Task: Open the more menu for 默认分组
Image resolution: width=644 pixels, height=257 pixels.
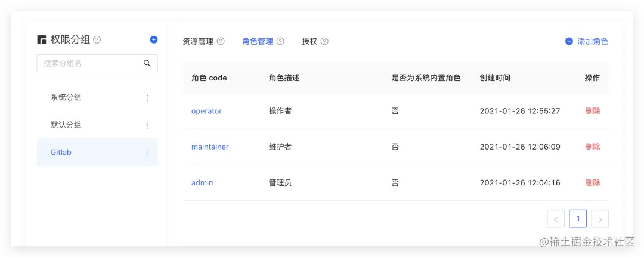Action: tap(147, 125)
